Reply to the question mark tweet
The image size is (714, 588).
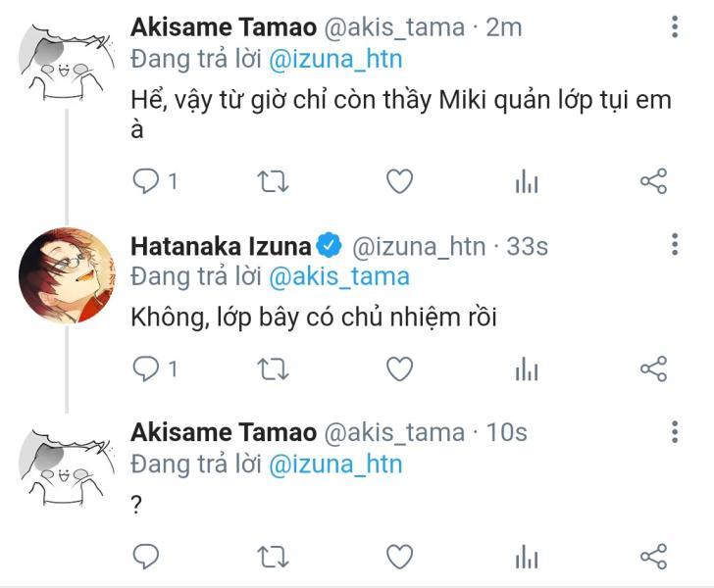point(146,557)
